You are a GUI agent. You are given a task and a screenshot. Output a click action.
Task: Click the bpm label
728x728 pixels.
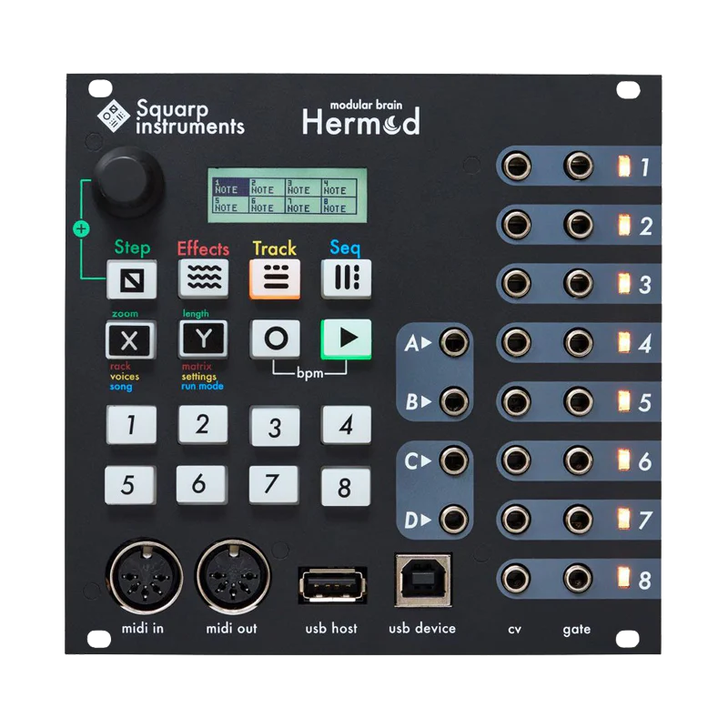point(309,373)
